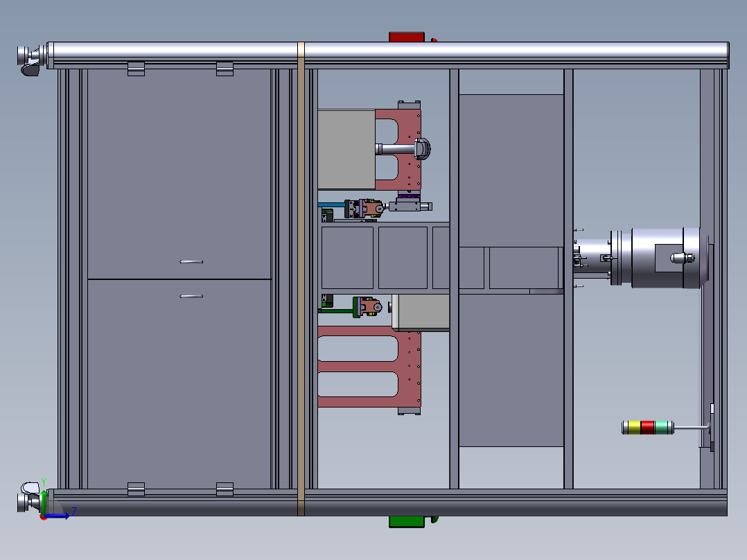
Task: Click the red segment of signal tower light
Action: (x=647, y=428)
